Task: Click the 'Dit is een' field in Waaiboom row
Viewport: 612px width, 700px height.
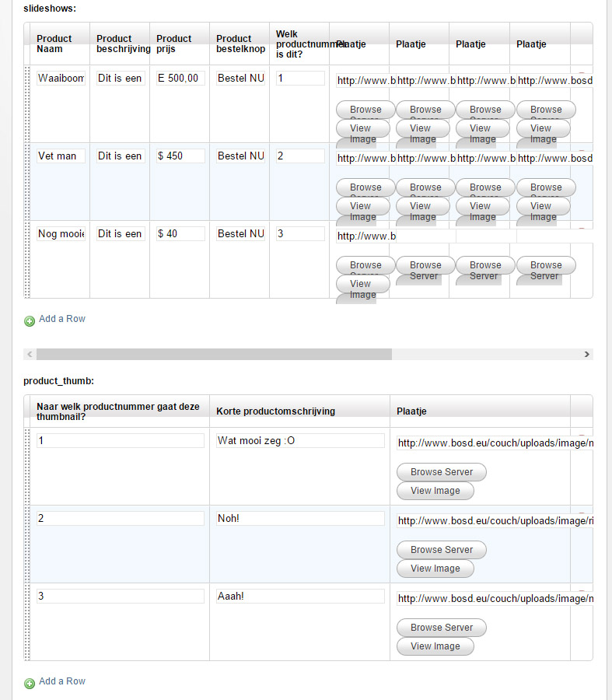Action: [121, 78]
